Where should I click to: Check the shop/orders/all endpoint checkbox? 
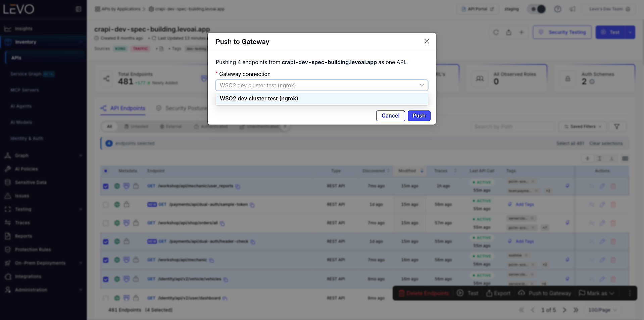(106, 223)
